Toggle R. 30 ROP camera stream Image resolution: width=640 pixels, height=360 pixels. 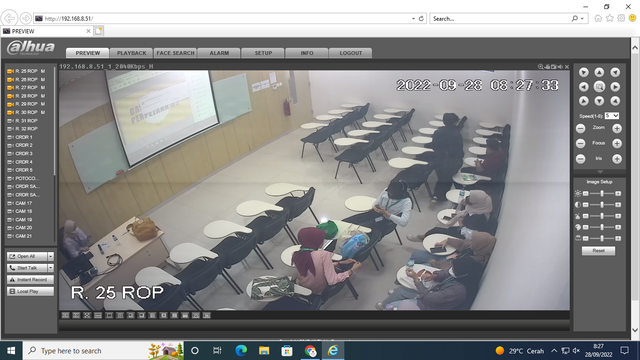coord(26,112)
